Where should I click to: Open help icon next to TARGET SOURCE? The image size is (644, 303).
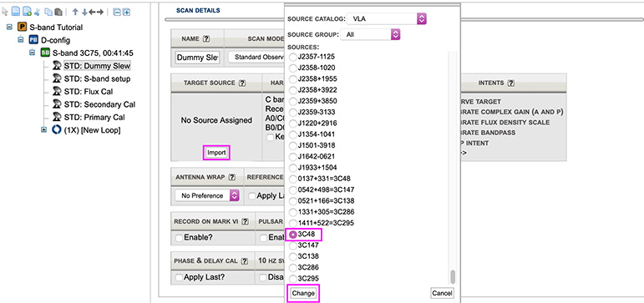[x=242, y=83]
